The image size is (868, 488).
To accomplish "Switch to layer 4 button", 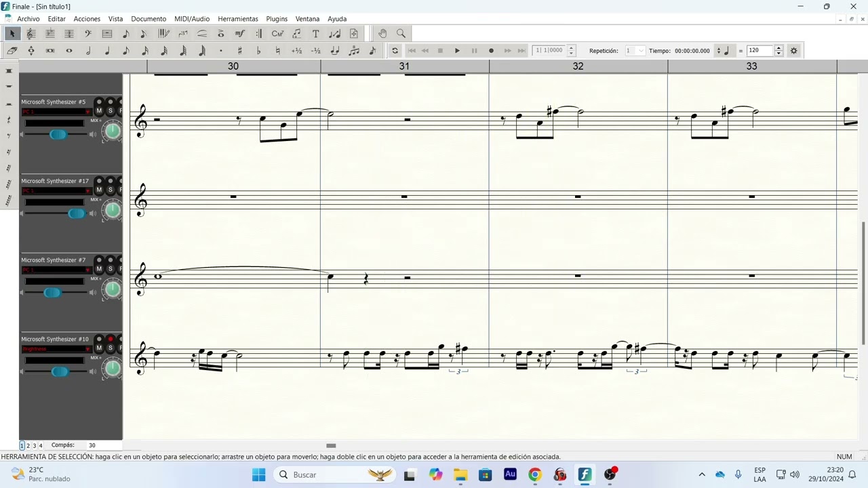I will point(41,445).
